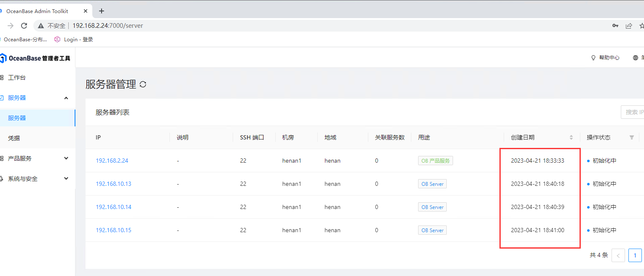
Task: Select the OceanBase Admin Toolkit browser tab
Action: (44, 11)
